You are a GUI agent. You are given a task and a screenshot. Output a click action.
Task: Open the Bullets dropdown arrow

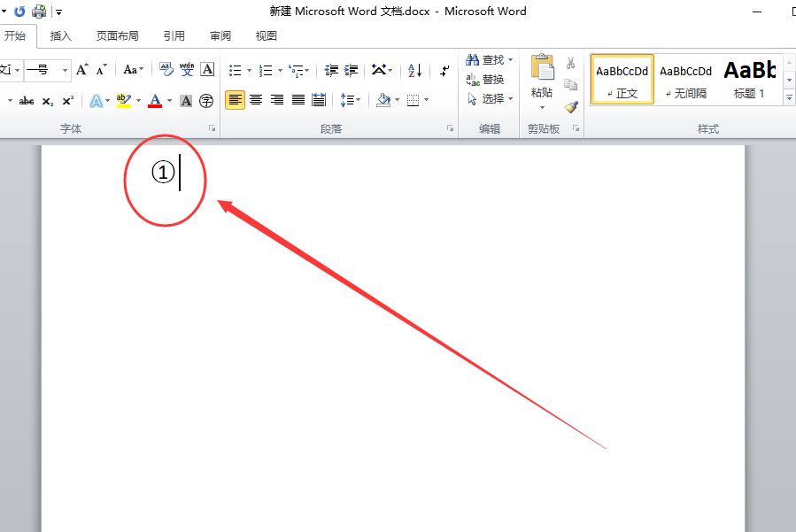click(x=250, y=70)
